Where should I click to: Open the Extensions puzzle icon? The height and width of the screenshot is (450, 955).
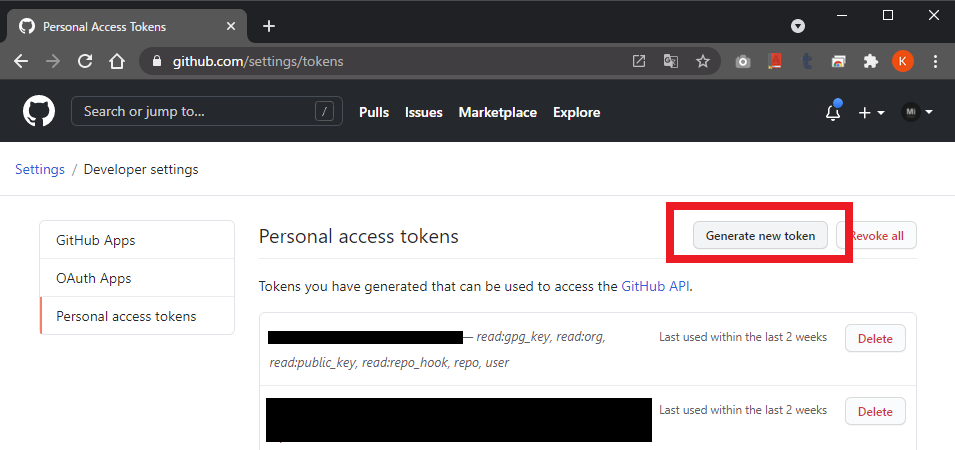pyautogui.click(x=871, y=62)
